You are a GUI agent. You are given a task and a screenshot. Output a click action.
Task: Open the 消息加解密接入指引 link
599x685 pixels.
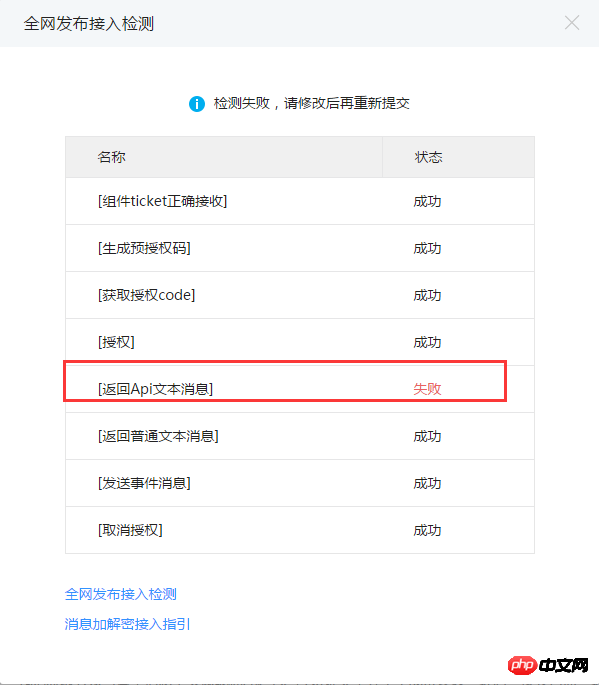127,624
